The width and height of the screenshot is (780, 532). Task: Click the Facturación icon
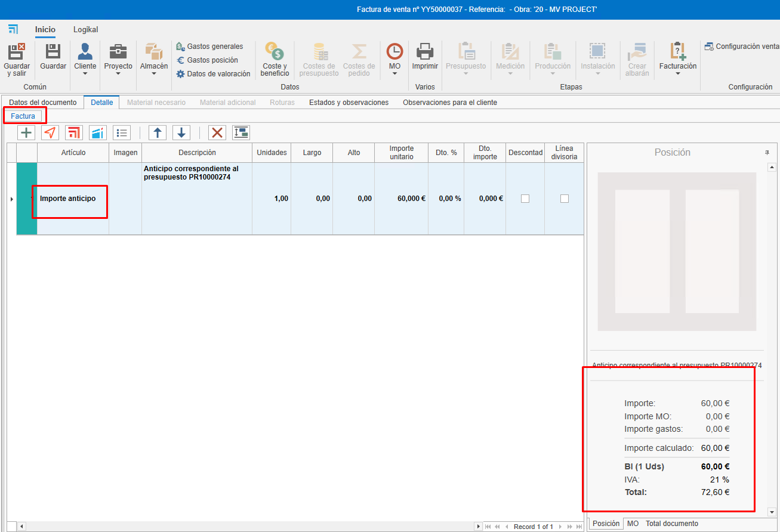[x=678, y=51]
